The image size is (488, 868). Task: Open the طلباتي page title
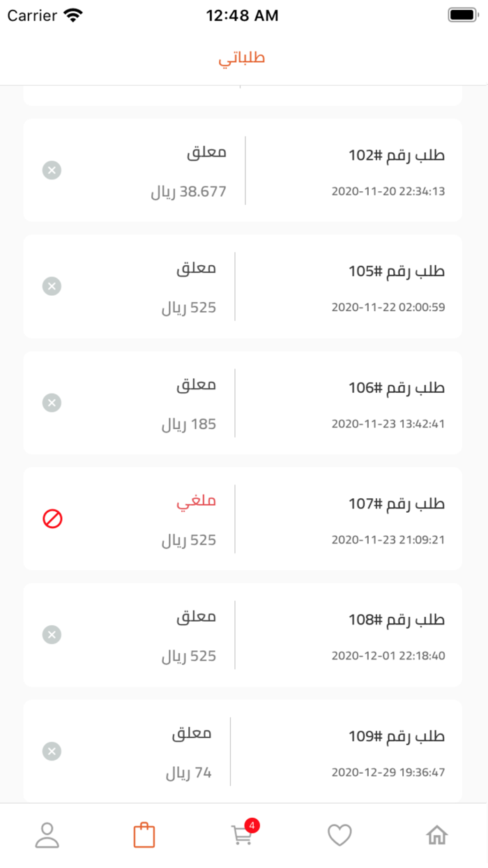tap(243, 58)
